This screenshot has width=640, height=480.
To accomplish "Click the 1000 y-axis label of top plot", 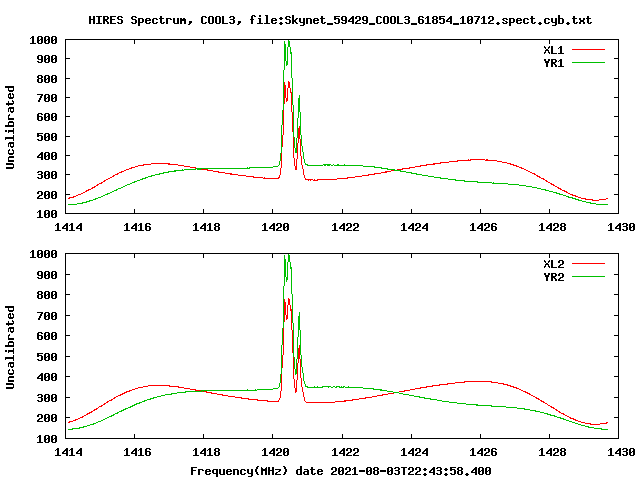I will tap(43, 40).
